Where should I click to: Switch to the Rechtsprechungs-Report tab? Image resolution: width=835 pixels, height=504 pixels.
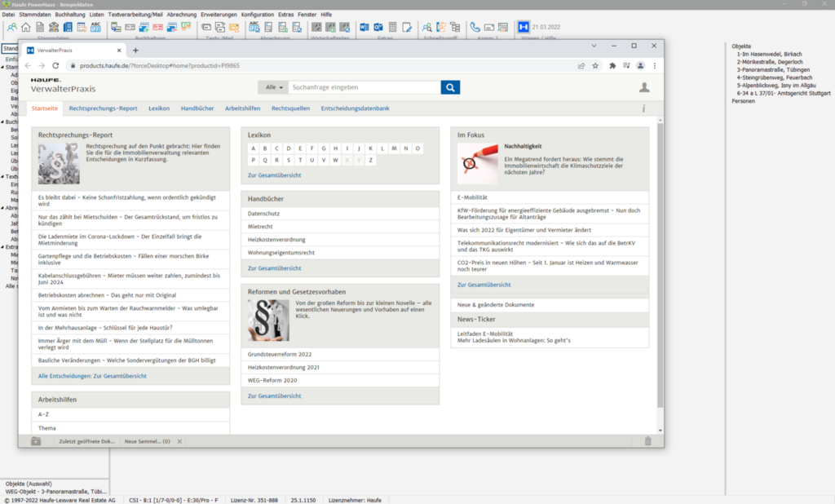coord(103,108)
